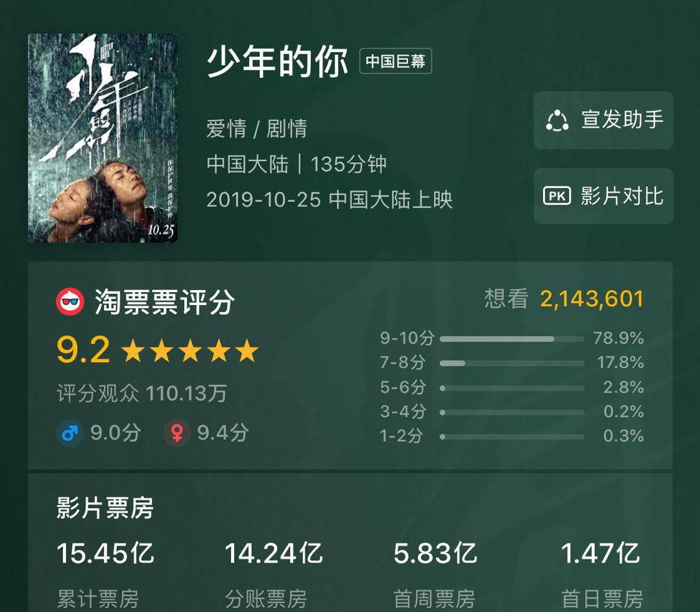Select the 5.83亿 首周票房 figure
This screenshot has height=612, width=700.
pos(435,554)
